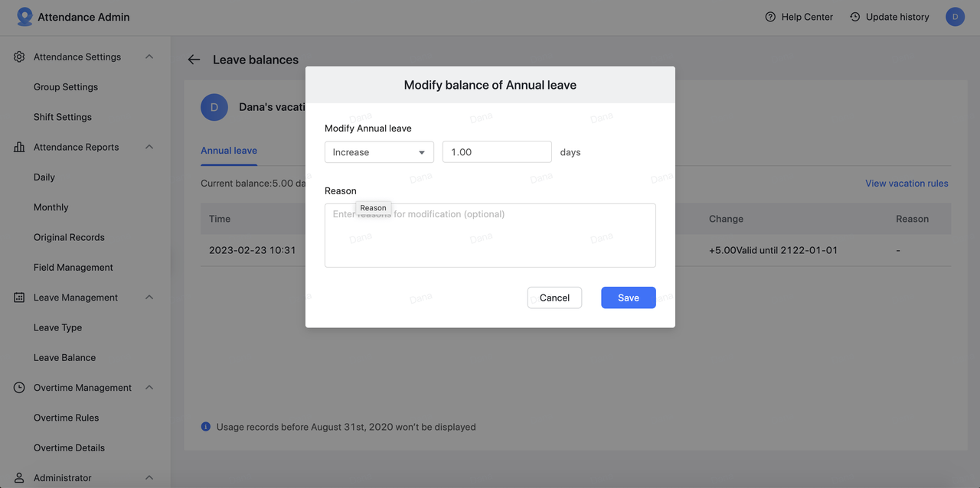Click the Update history clock icon
Image resolution: width=980 pixels, height=488 pixels.
pos(855,17)
